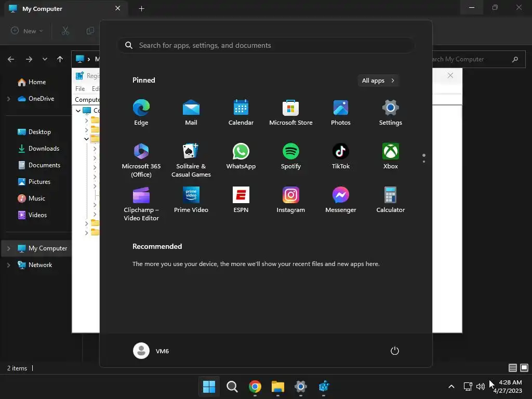Open recent locations dropdown in Explorer
Viewport: 532px width, 399px height.
[45, 59]
